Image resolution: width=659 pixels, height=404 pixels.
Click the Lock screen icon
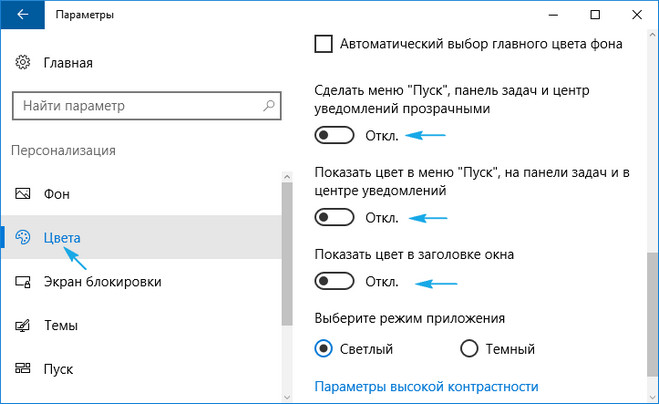pyautogui.click(x=23, y=281)
